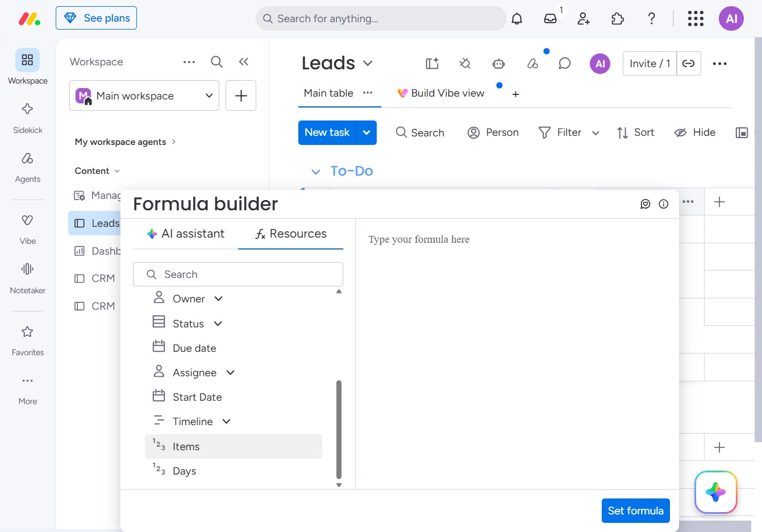762x532 pixels.
Task: Expand the Owner column chevron
Action: click(x=218, y=298)
